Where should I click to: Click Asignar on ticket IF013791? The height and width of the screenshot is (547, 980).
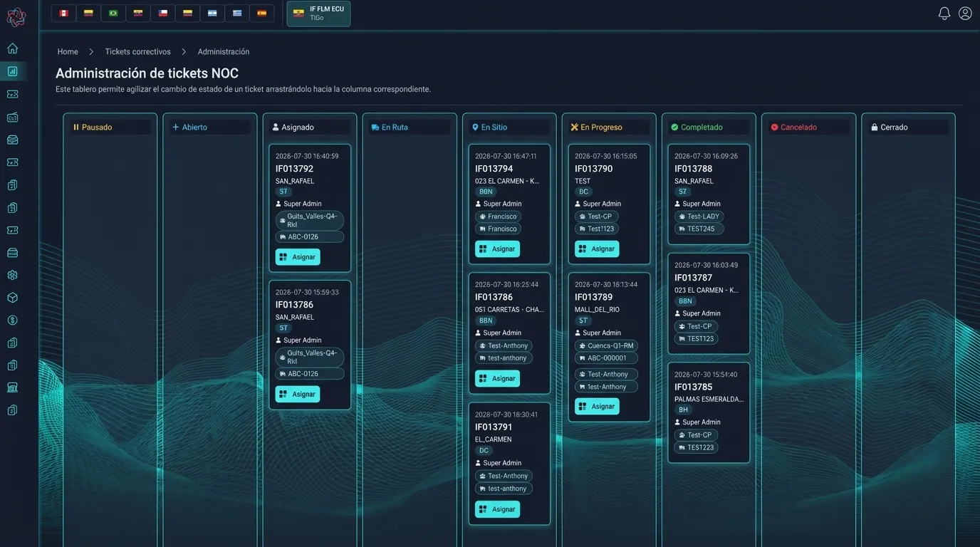[497, 509]
